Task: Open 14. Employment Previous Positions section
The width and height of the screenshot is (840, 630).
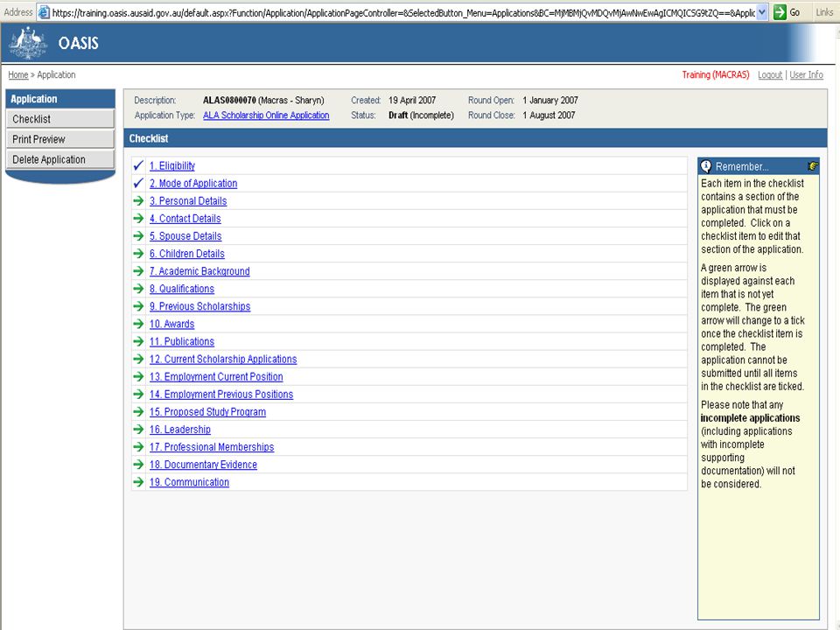Action: 221,395
